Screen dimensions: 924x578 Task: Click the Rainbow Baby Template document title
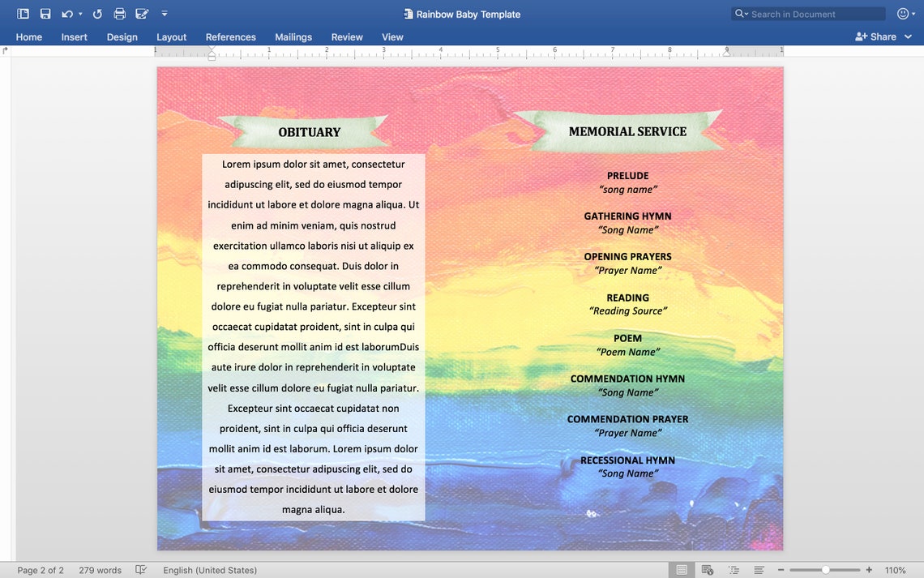468,14
